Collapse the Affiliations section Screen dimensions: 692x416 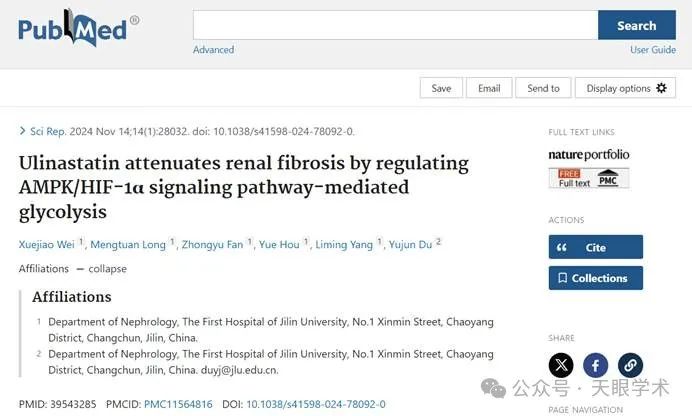pos(101,269)
